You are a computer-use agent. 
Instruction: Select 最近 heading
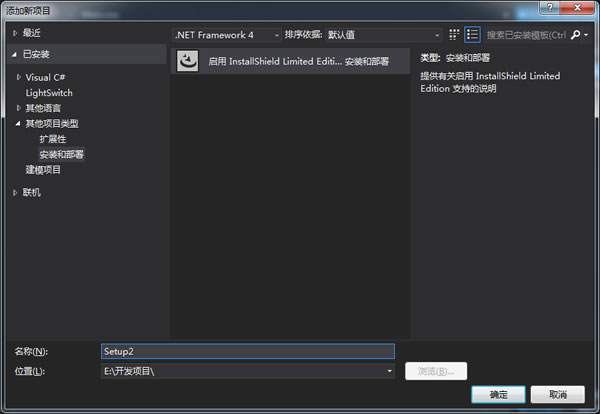click(x=31, y=33)
